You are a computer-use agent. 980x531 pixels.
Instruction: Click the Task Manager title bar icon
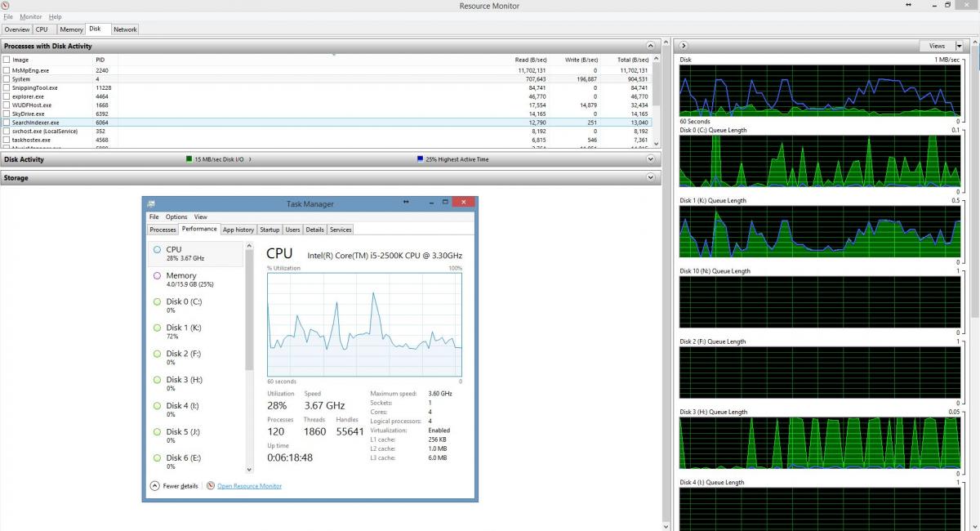coord(152,203)
